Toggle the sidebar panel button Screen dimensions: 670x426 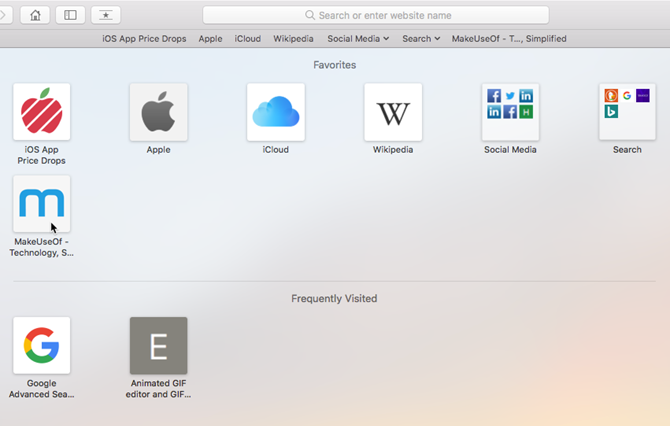[x=70, y=15]
